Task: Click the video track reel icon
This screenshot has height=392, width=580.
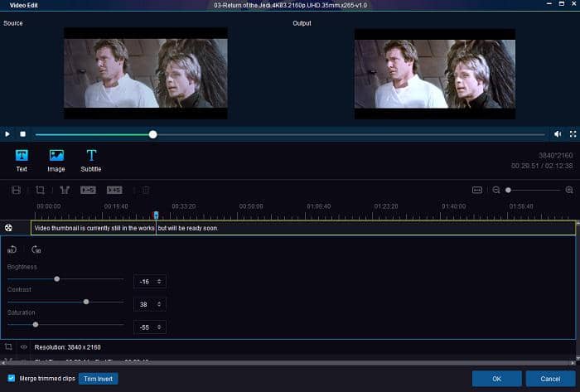Action: [8, 228]
